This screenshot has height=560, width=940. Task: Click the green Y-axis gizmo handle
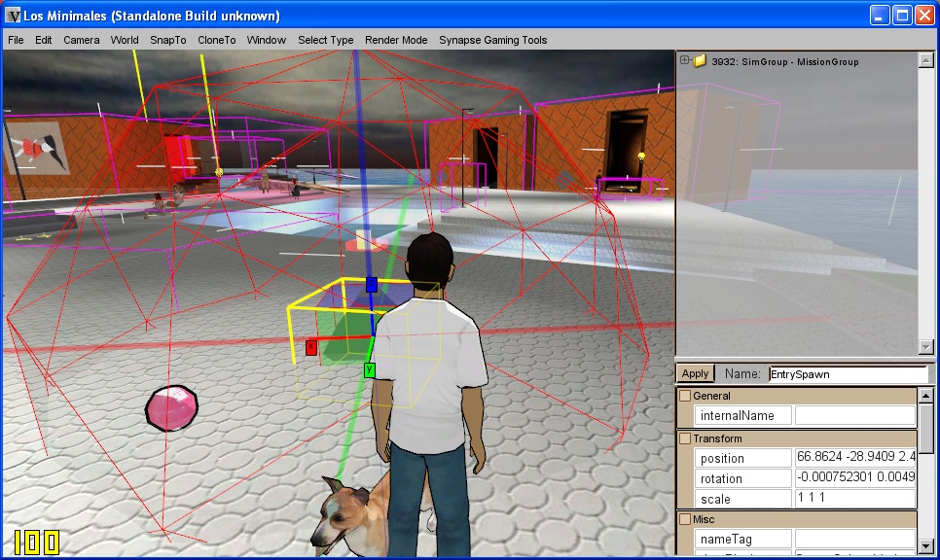(370, 369)
